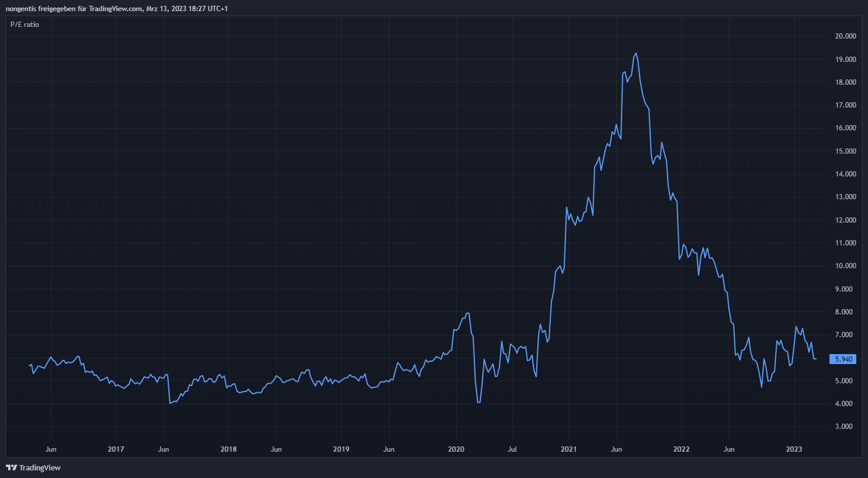The width and height of the screenshot is (868, 478).
Task: Open the TradingView wordmark link
Action: click(40, 467)
